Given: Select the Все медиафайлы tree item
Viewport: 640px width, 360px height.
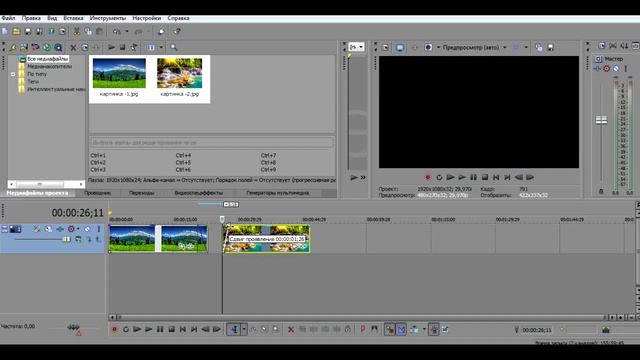Looking at the screenshot, I should (47, 59).
